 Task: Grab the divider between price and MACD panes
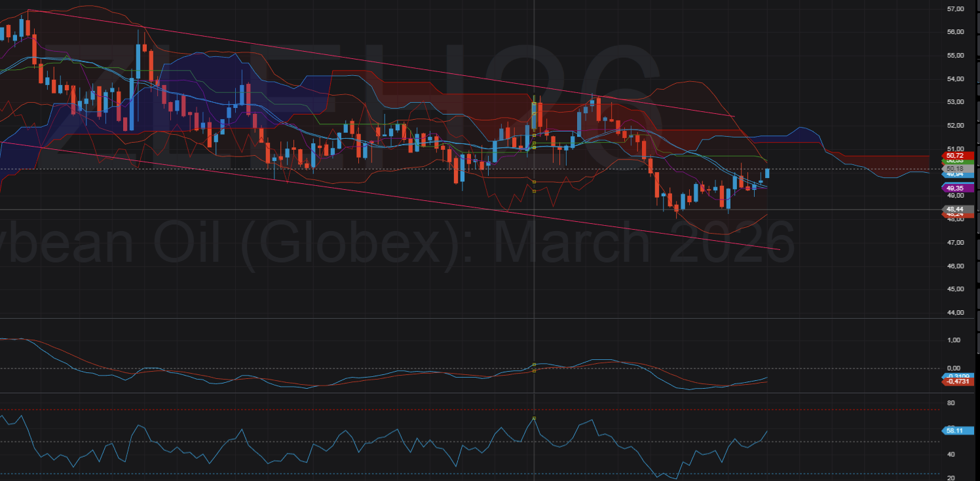coord(459,319)
